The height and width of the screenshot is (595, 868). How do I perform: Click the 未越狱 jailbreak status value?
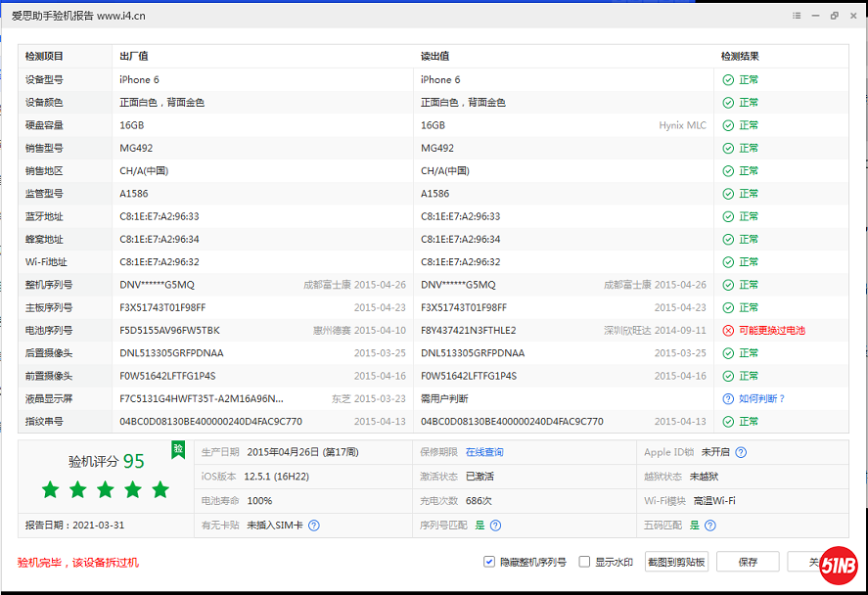point(705,477)
